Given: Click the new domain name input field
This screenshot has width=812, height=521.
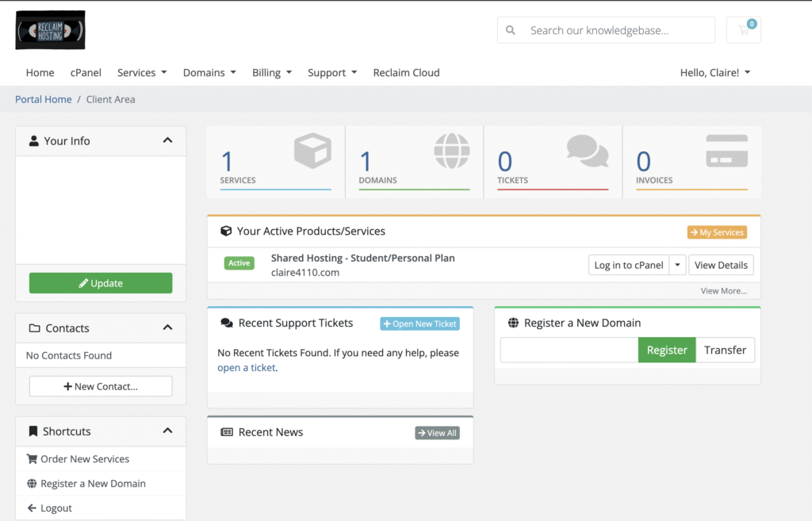Looking at the screenshot, I should pyautogui.click(x=569, y=350).
